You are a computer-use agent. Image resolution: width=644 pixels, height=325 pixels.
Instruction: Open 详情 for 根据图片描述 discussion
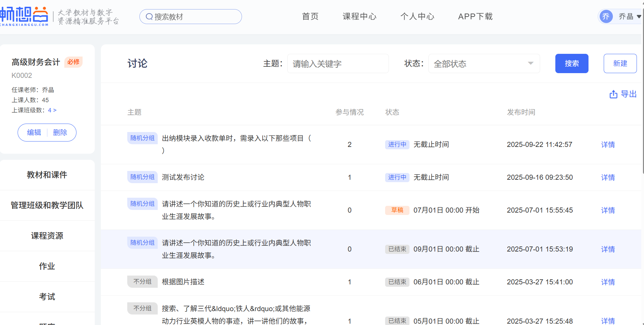point(608,282)
